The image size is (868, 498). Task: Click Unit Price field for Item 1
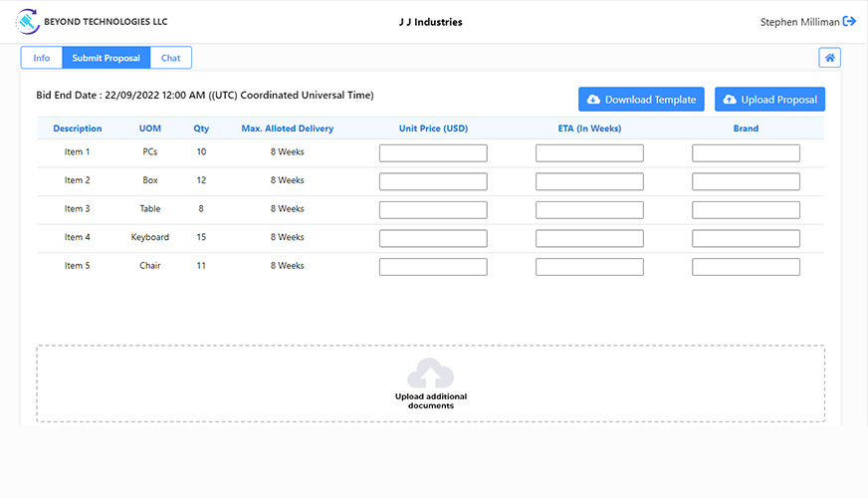click(x=433, y=153)
